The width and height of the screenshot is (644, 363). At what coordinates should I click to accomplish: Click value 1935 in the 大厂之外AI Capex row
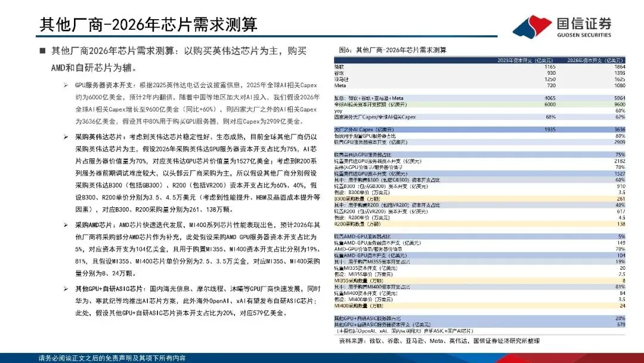(550, 130)
